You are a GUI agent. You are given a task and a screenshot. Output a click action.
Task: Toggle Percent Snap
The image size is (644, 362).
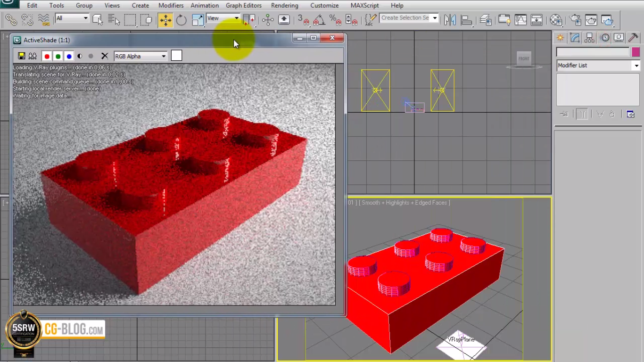(x=335, y=20)
